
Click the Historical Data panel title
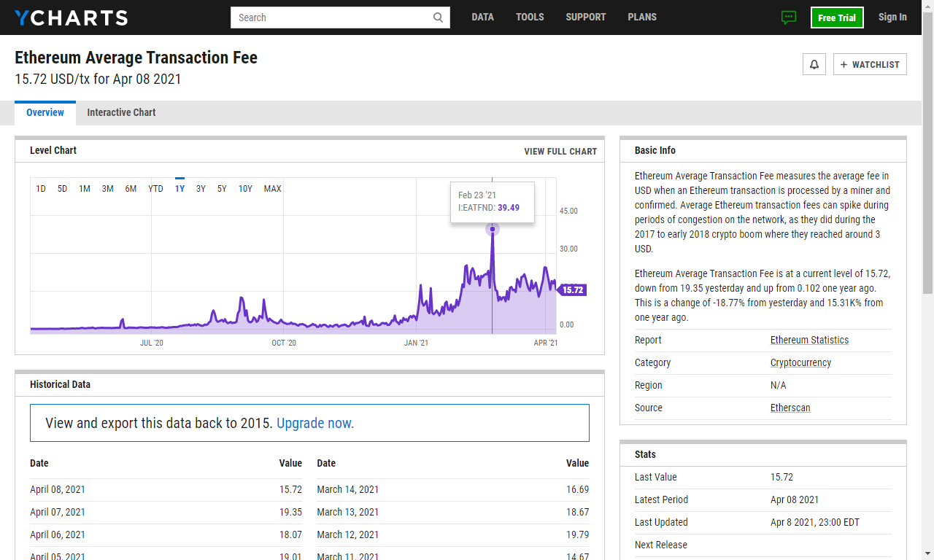[x=60, y=385]
